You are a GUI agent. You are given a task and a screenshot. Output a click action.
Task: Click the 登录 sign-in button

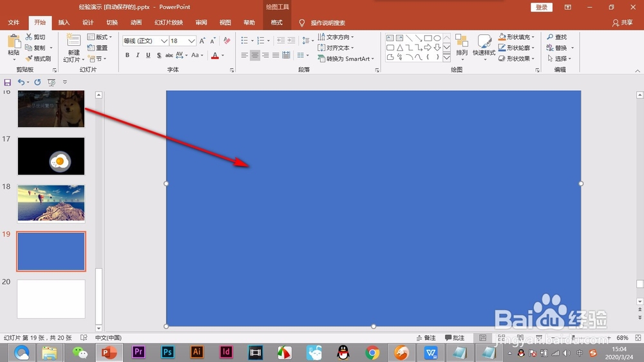click(542, 7)
